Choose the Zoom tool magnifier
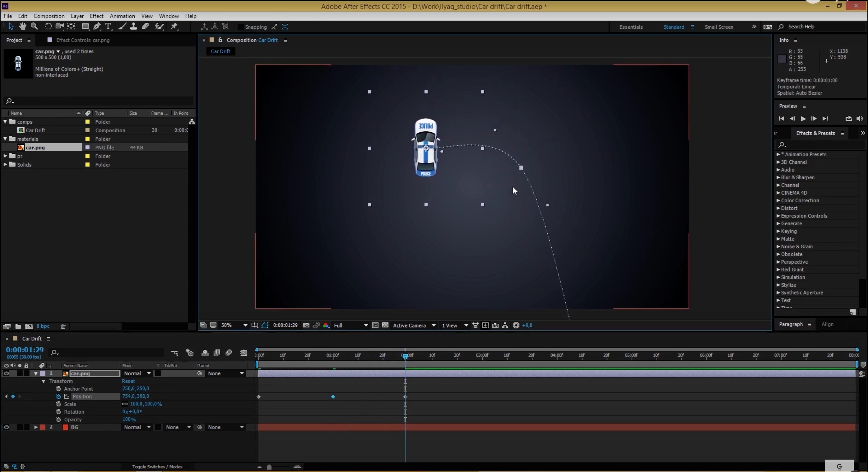This screenshot has height=472, width=868. pos(34,26)
